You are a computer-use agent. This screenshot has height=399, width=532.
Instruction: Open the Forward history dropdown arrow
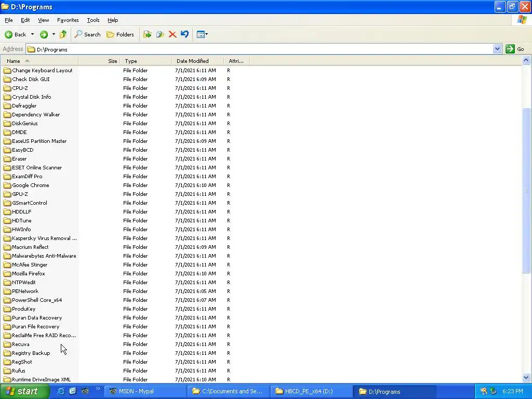[54, 34]
